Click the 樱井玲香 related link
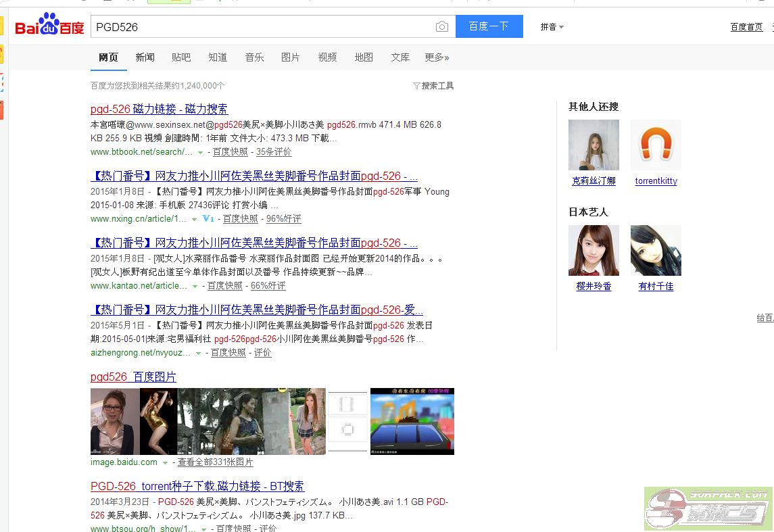 [594, 286]
